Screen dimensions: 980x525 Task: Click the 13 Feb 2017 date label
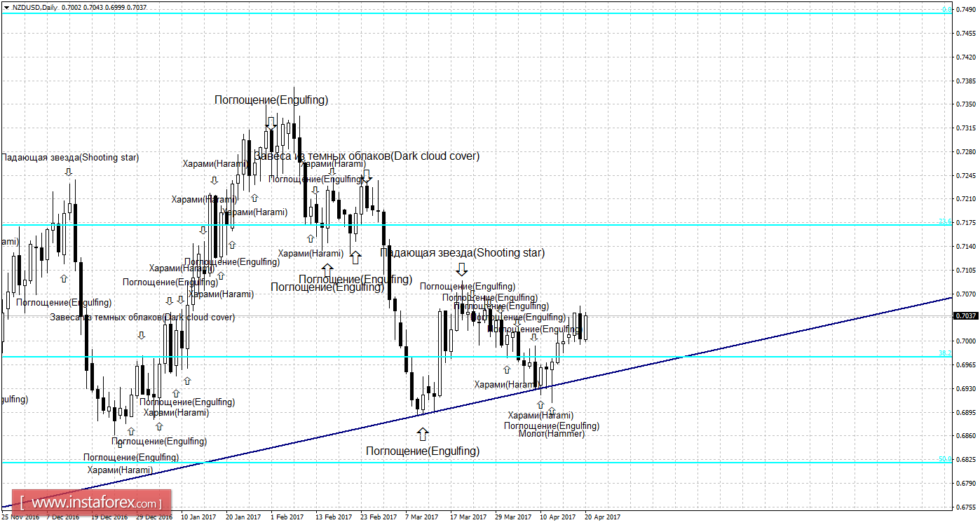334,517
